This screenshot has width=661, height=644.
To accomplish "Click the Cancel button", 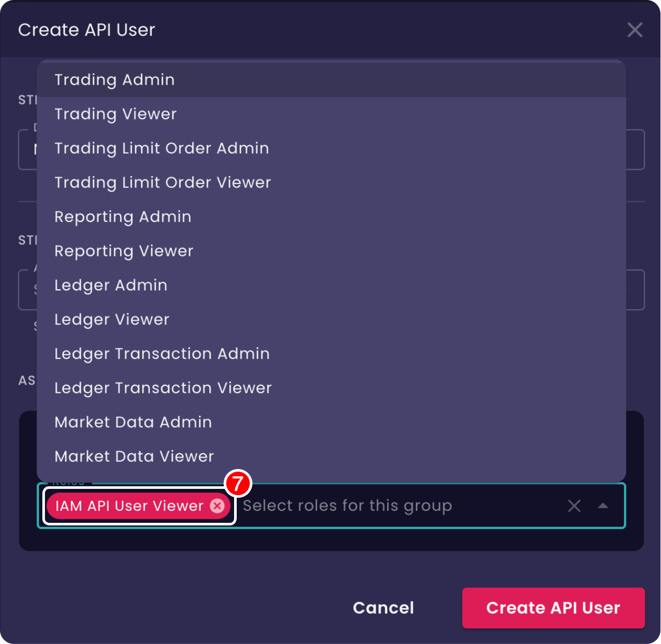I will coord(383,607).
